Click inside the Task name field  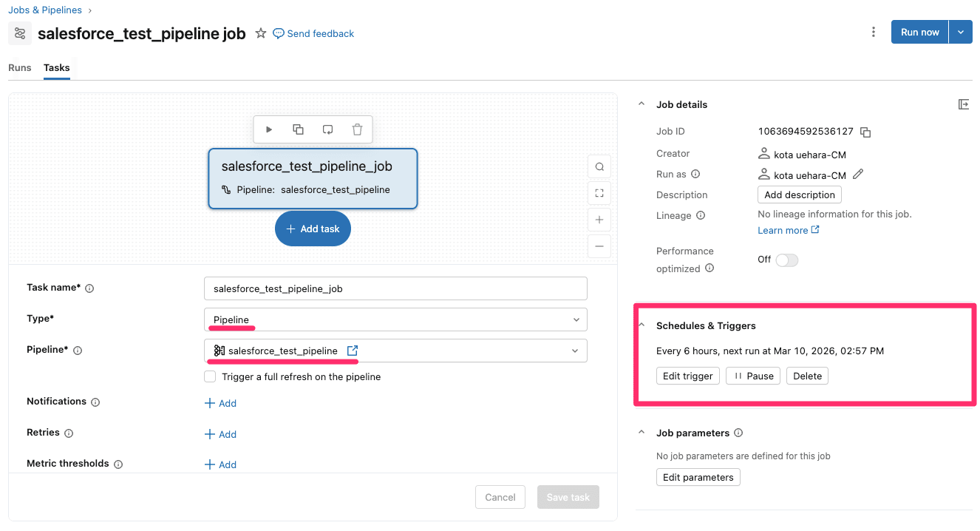395,288
